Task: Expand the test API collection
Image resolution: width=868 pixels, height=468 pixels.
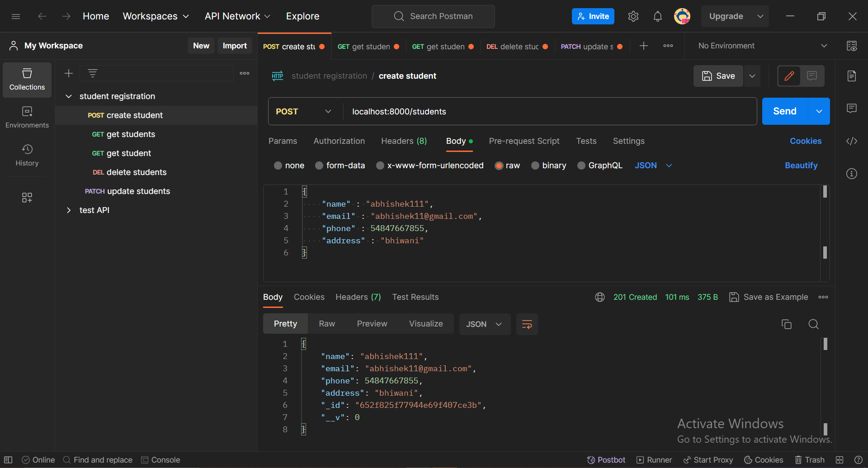Action: [x=69, y=210]
